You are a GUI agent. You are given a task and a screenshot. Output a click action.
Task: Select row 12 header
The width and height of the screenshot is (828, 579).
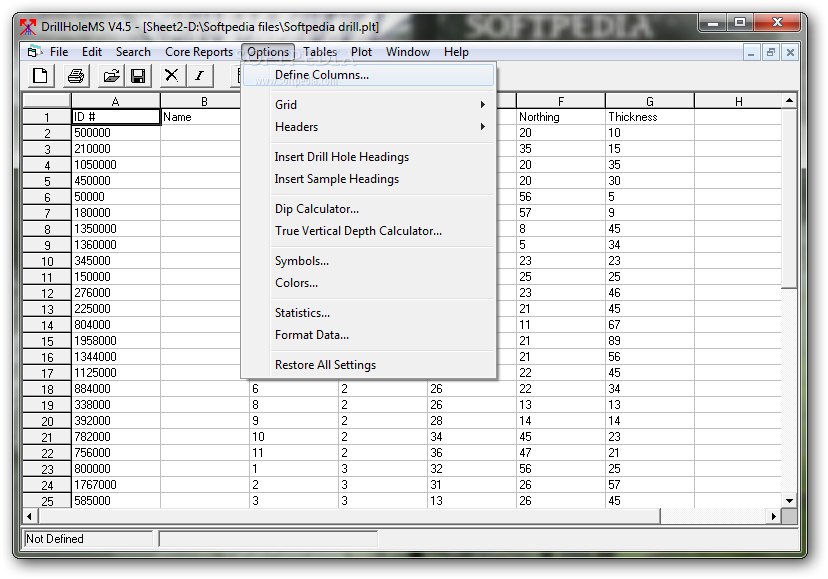pyautogui.click(x=47, y=293)
